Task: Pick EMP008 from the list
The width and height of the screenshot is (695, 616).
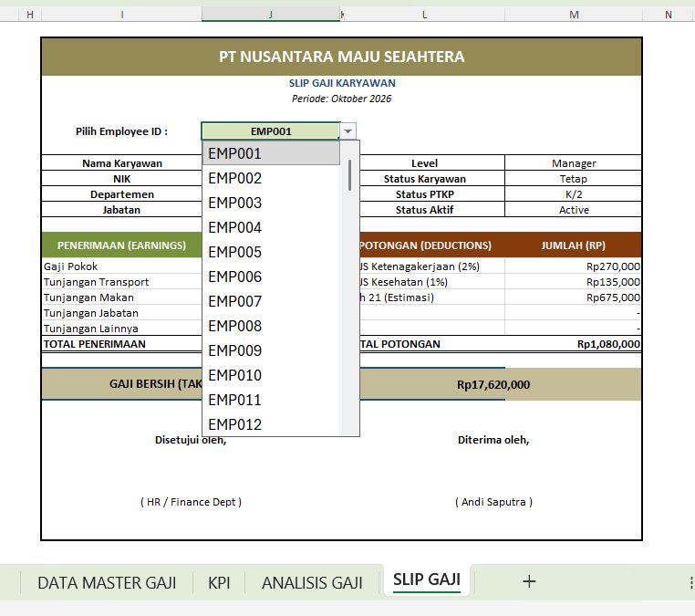Action: pos(271,326)
